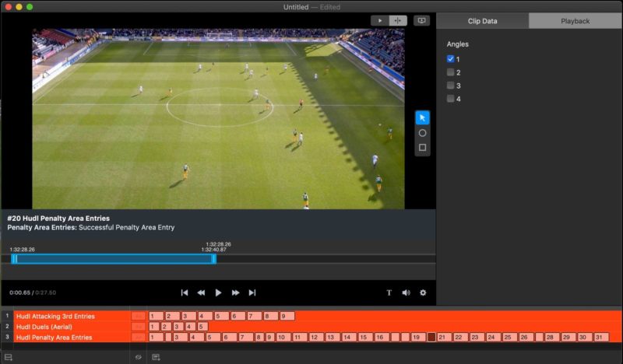Image resolution: width=623 pixels, height=364 pixels.
Task: Uncheck angle 1 checkbox
Action: [450, 59]
